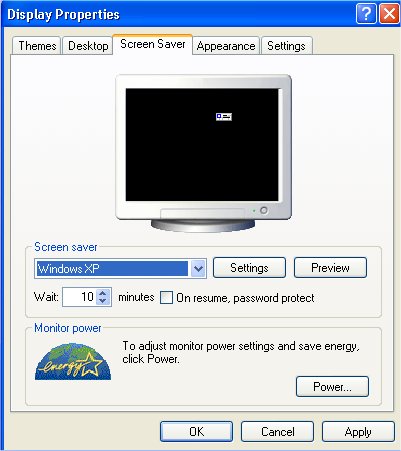Open the Appearance tab

226,46
